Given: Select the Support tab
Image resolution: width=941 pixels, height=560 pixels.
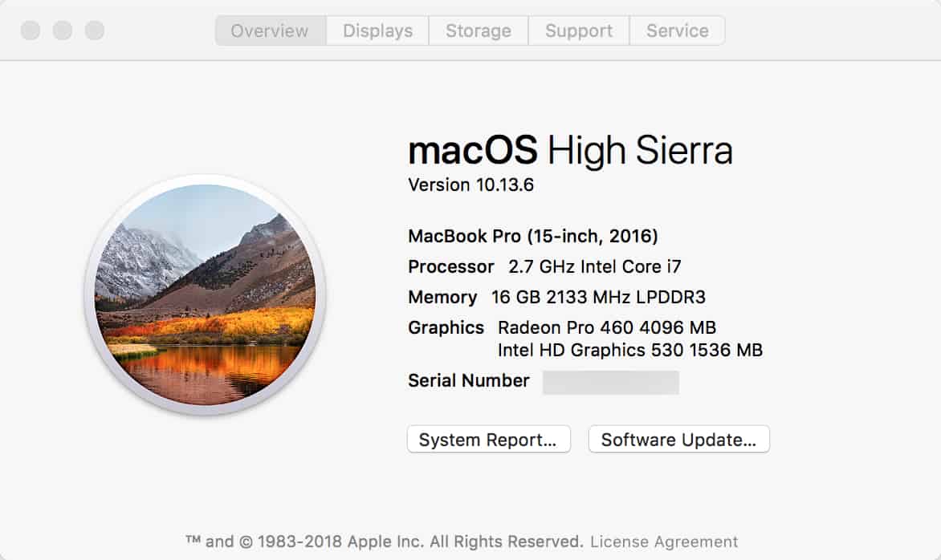Looking at the screenshot, I should pos(579,30).
